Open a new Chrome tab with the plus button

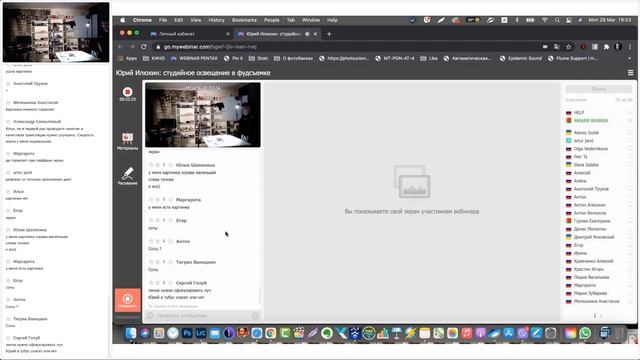coord(329,34)
